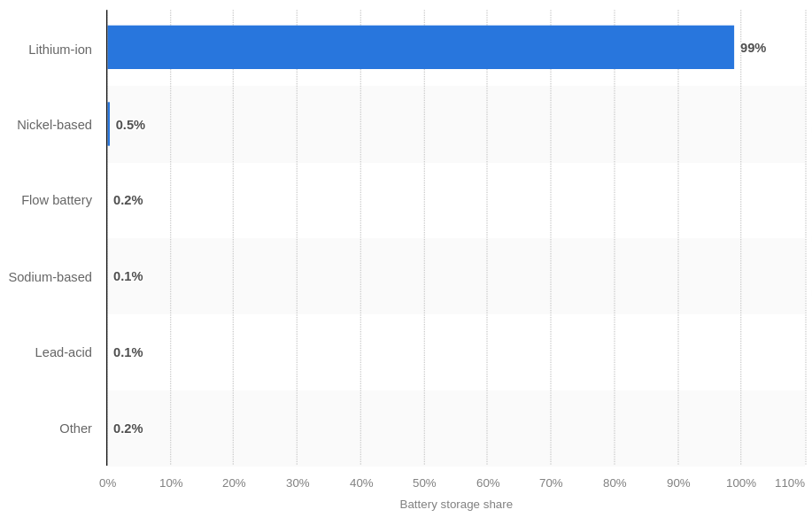The width and height of the screenshot is (812, 525).
Task: Click the thin Nickel-based bar
Action: [109, 124]
